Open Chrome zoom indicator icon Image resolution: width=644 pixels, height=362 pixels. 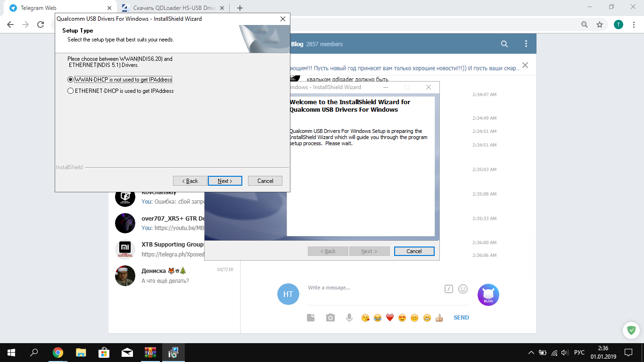[x=585, y=25]
